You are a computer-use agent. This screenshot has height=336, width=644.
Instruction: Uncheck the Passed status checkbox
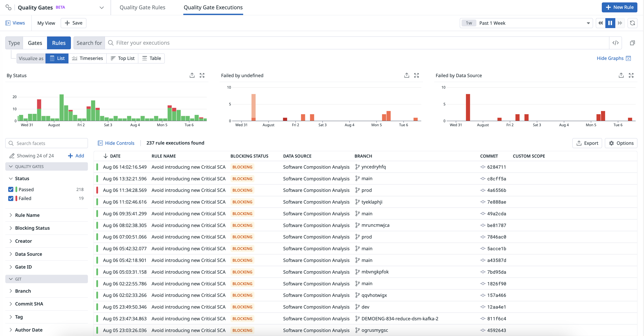coord(11,189)
